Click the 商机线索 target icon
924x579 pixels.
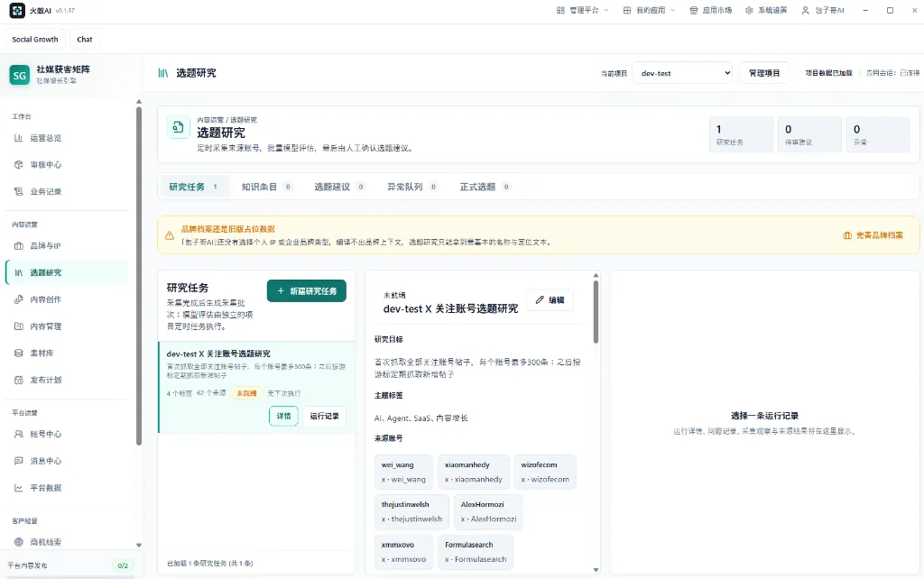[18, 542]
